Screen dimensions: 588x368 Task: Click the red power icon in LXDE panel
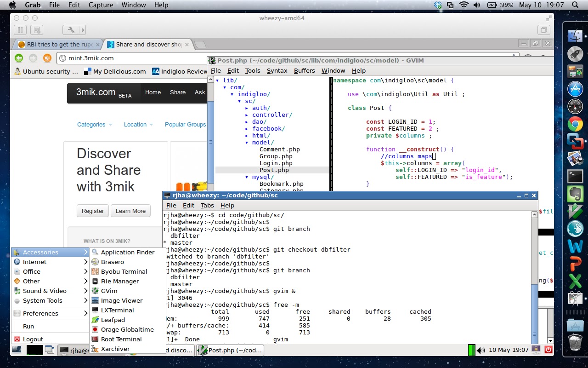[x=548, y=350]
